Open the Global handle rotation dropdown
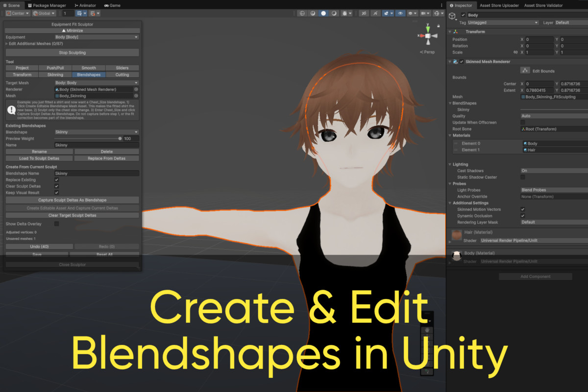 coord(44,13)
